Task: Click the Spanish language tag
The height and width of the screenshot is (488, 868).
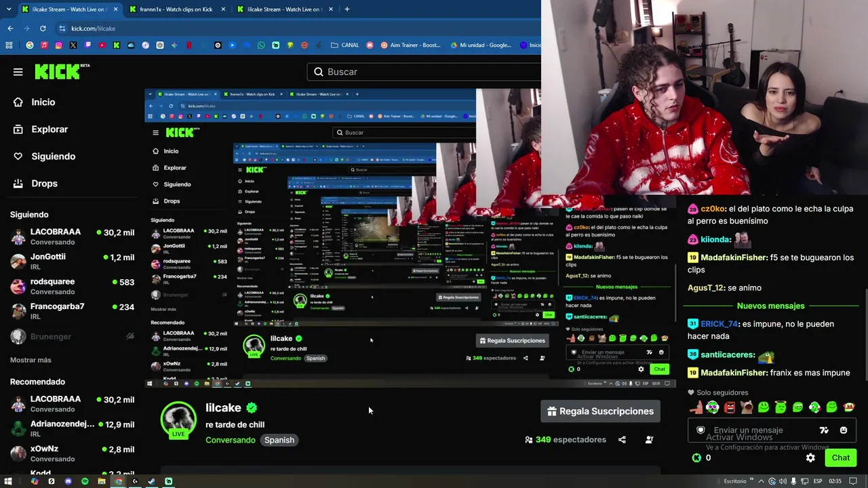Action: click(x=279, y=440)
